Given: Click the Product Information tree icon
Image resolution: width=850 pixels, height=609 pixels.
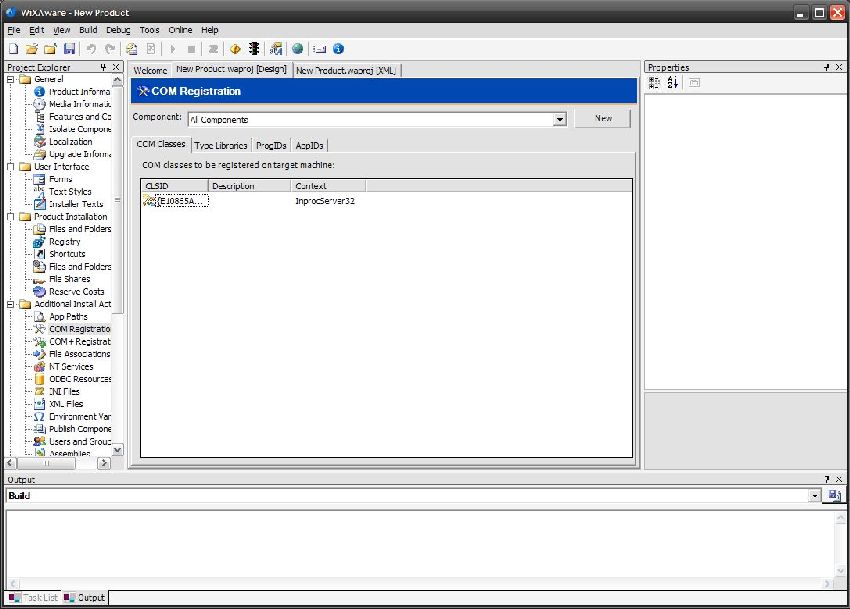Looking at the screenshot, I should pyautogui.click(x=40, y=92).
